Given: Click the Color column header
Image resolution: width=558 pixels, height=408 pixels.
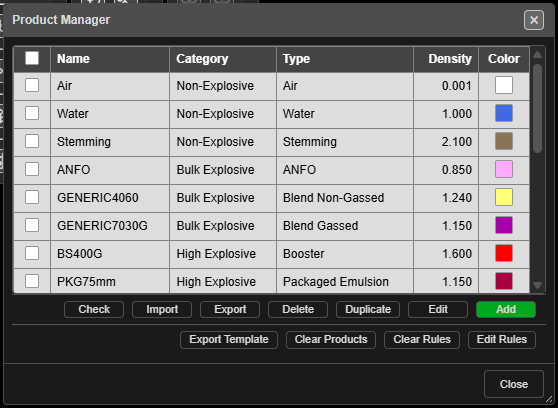Looking at the screenshot, I should point(504,59).
